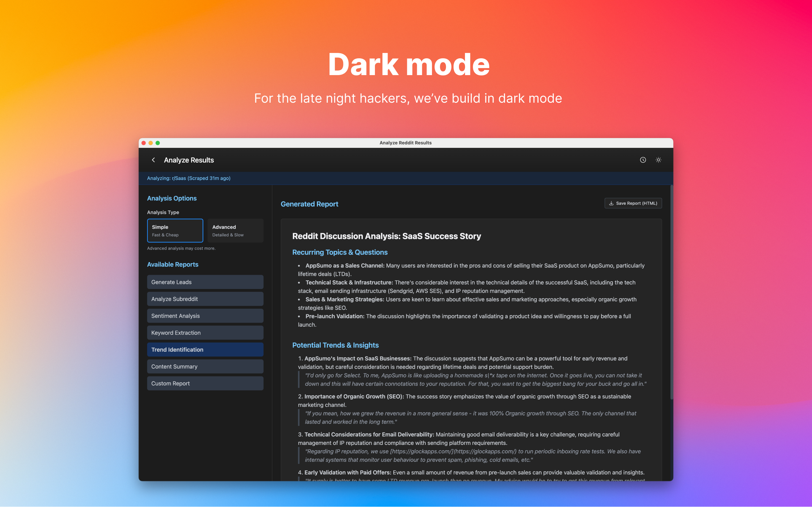The image size is (812, 507).
Task: Open the Content Summary report
Action: (x=205, y=367)
